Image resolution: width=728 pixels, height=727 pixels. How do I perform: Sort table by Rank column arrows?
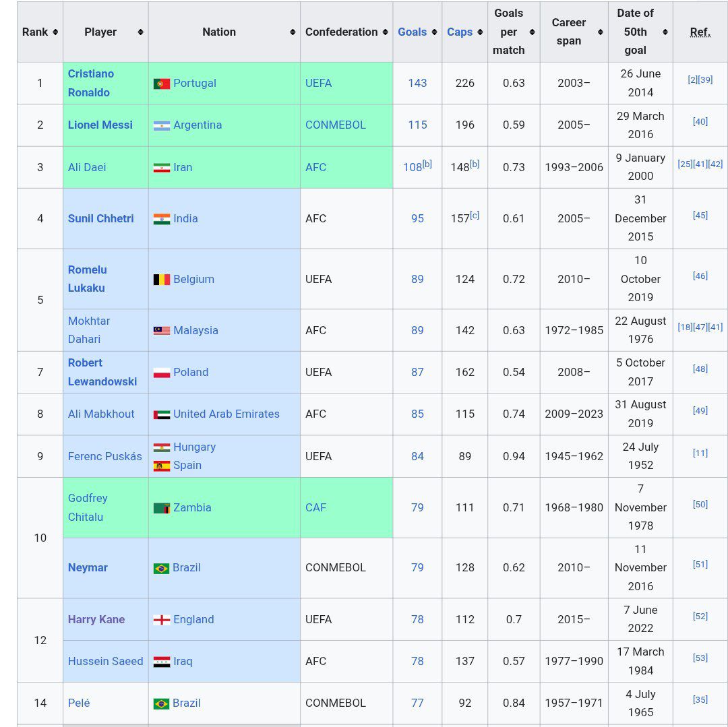click(x=55, y=32)
